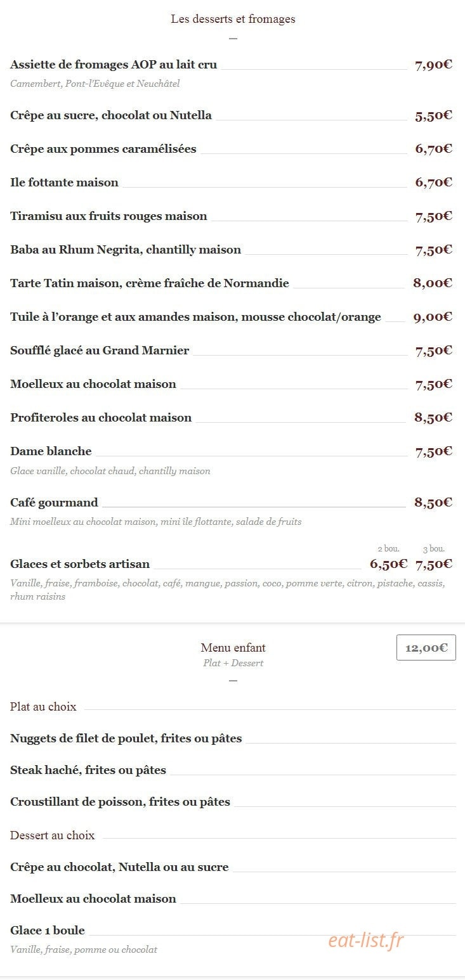Choose Tiramisu aux fruits rouges maison
465x980 pixels.
click(x=108, y=216)
